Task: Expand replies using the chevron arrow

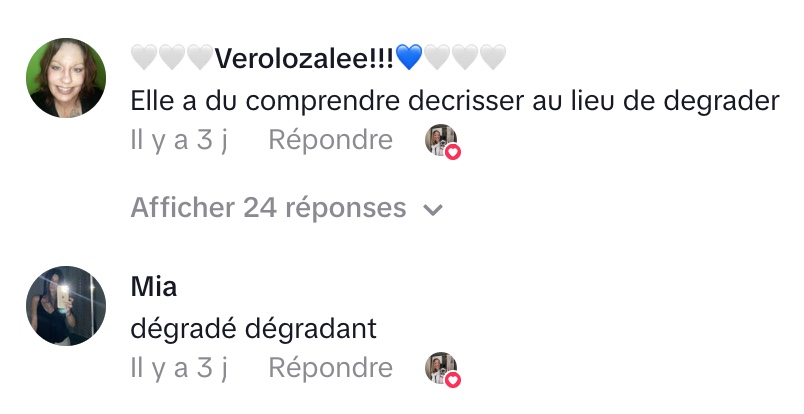Action: click(x=433, y=209)
